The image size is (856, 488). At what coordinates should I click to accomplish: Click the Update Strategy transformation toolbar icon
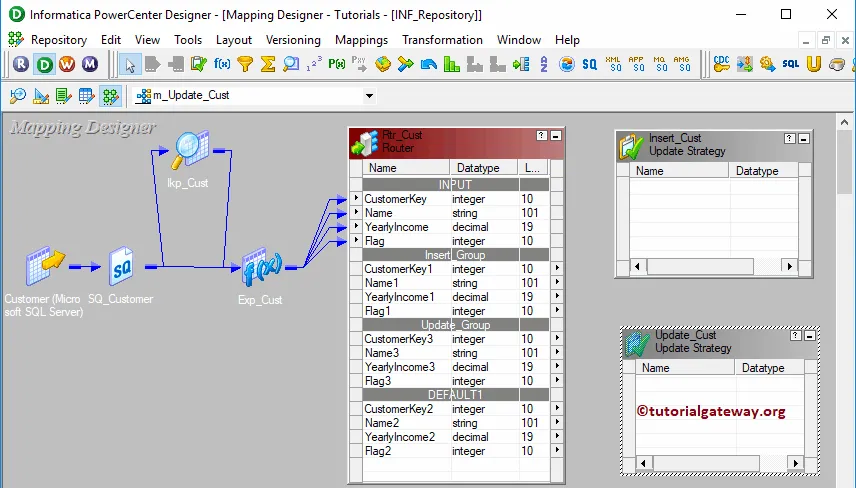198,64
